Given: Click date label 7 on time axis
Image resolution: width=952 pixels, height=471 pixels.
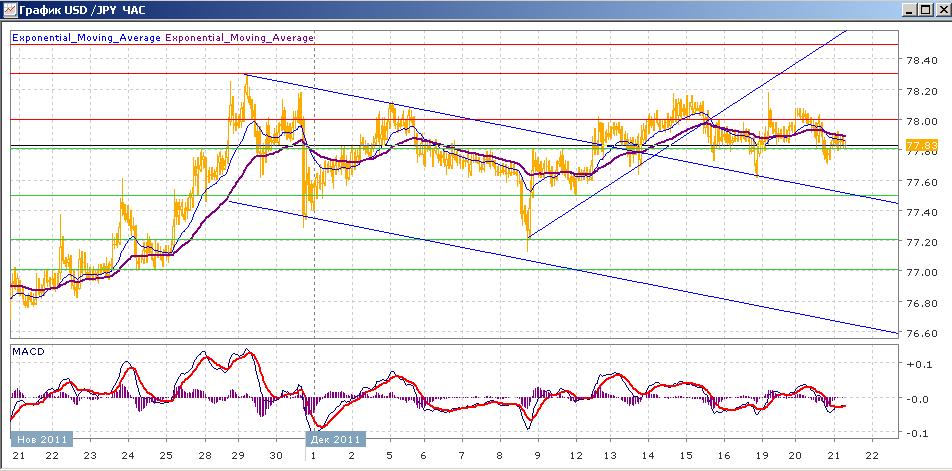Looking at the screenshot, I should pos(461,456).
